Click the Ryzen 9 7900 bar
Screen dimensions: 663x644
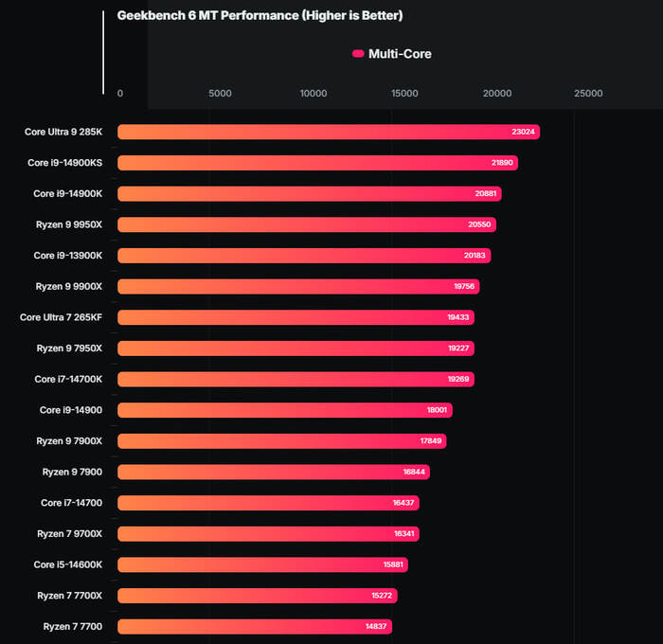point(275,472)
